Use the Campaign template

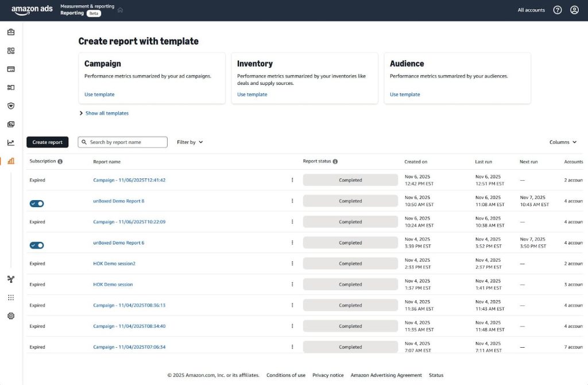[x=99, y=95]
